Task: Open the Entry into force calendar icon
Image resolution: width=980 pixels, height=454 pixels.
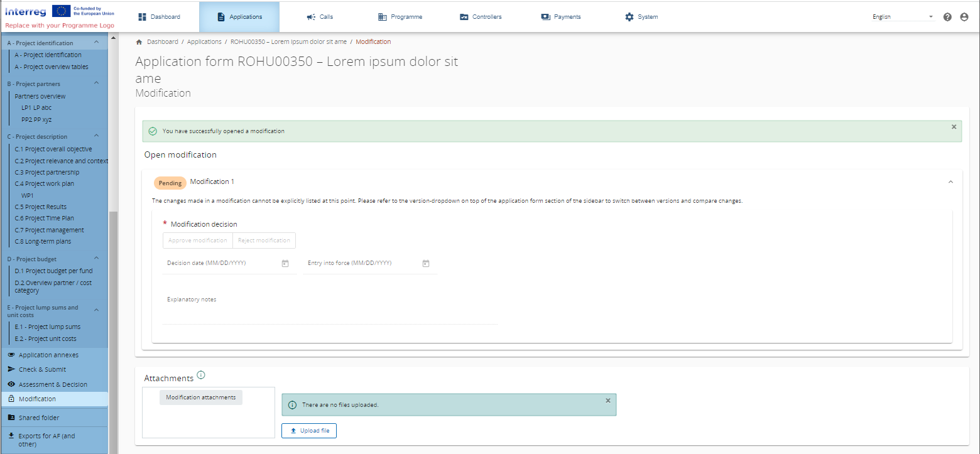Action: point(425,264)
